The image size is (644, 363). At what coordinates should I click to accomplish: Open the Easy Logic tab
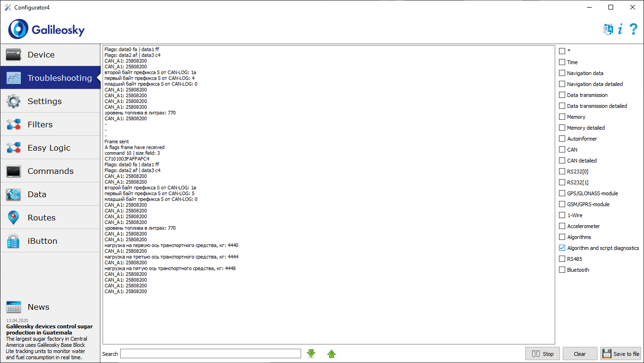(x=50, y=148)
